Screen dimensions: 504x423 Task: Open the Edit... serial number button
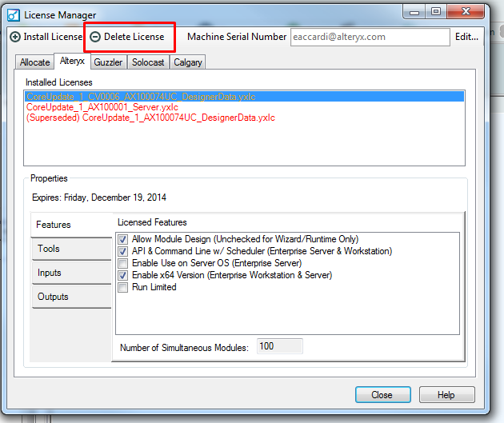(x=466, y=37)
